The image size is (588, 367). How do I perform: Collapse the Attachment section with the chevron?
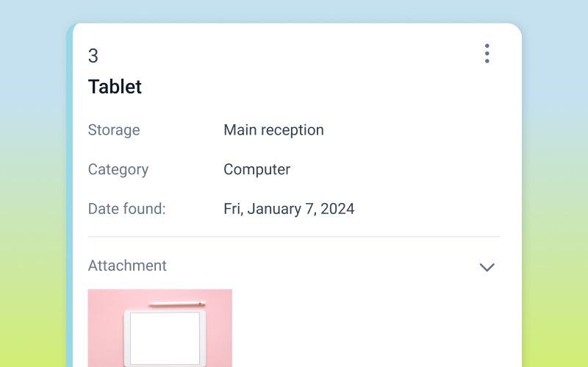click(x=487, y=267)
